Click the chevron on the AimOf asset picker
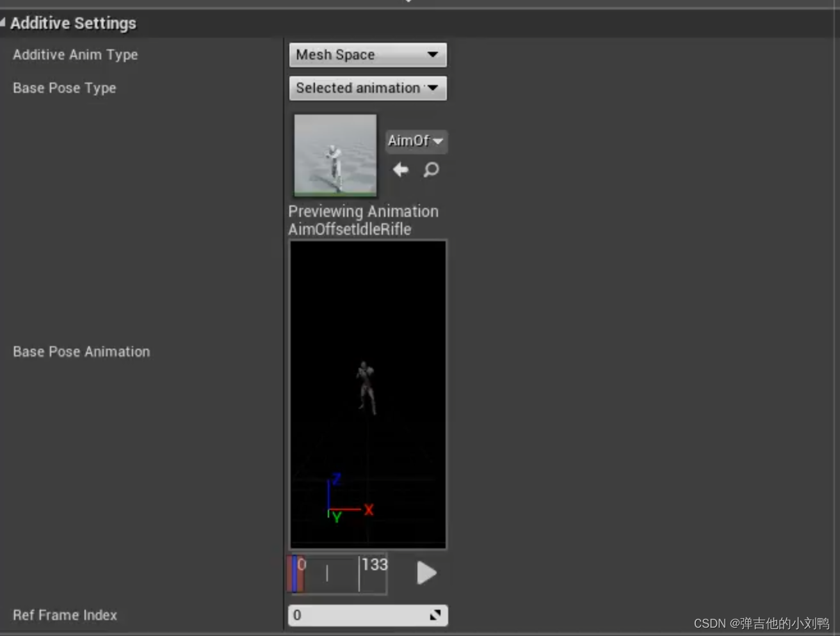Screen dimensions: 840x636 click(x=439, y=141)
